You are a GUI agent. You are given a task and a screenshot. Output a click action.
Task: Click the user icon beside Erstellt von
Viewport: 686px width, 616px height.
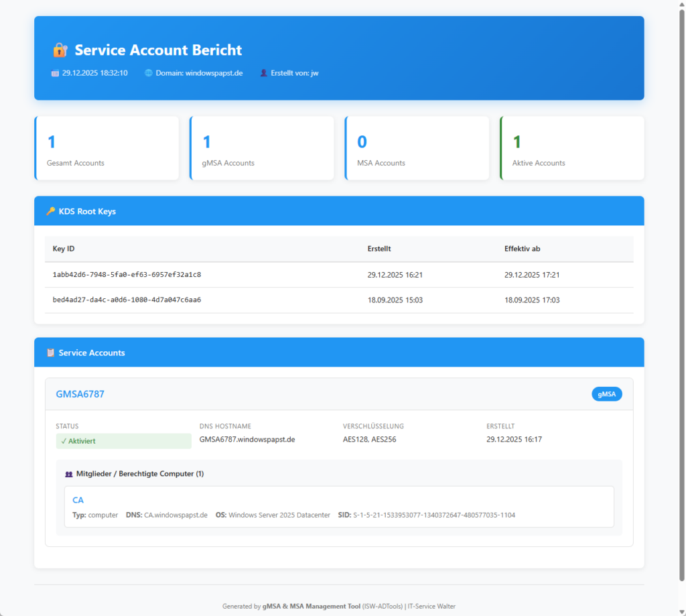click(x=263, y=72)
